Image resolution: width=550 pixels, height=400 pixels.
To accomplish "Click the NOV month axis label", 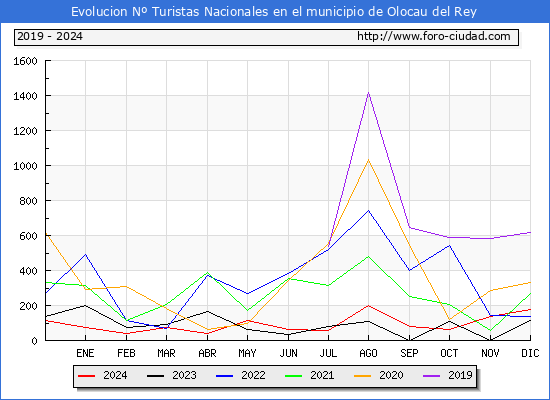I will tap(490, 353).
